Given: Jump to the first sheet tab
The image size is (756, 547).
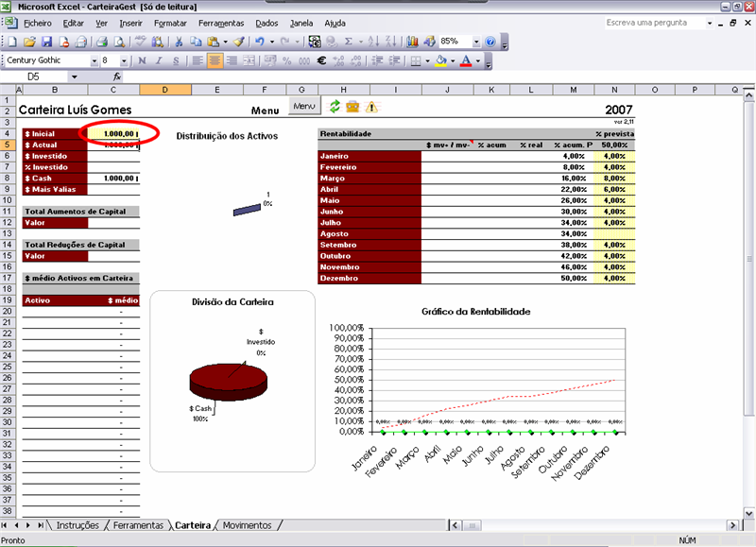Looking at the screenshot, I should click(x=5, y=525).
